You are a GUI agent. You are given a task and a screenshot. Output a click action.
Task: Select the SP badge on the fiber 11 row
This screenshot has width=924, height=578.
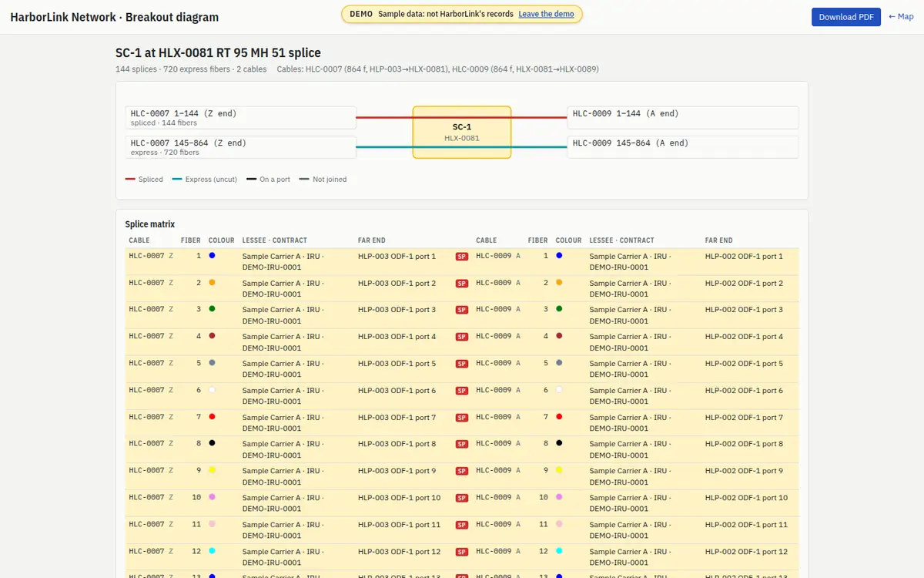click(x=462, y=525)
